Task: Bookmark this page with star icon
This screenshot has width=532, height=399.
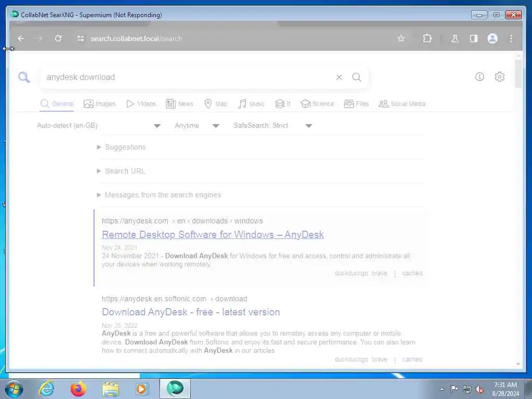Action: (x=401, y=38)
